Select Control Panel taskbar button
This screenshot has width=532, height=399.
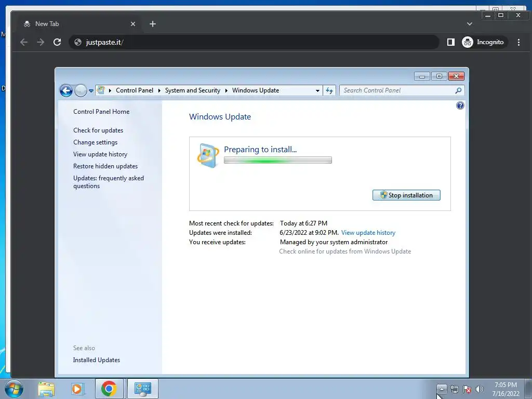[143, 389]
